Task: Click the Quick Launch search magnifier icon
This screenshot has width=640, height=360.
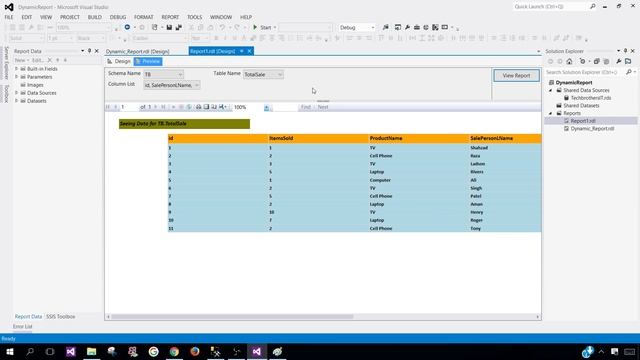Action: click(x=593, y=7)
